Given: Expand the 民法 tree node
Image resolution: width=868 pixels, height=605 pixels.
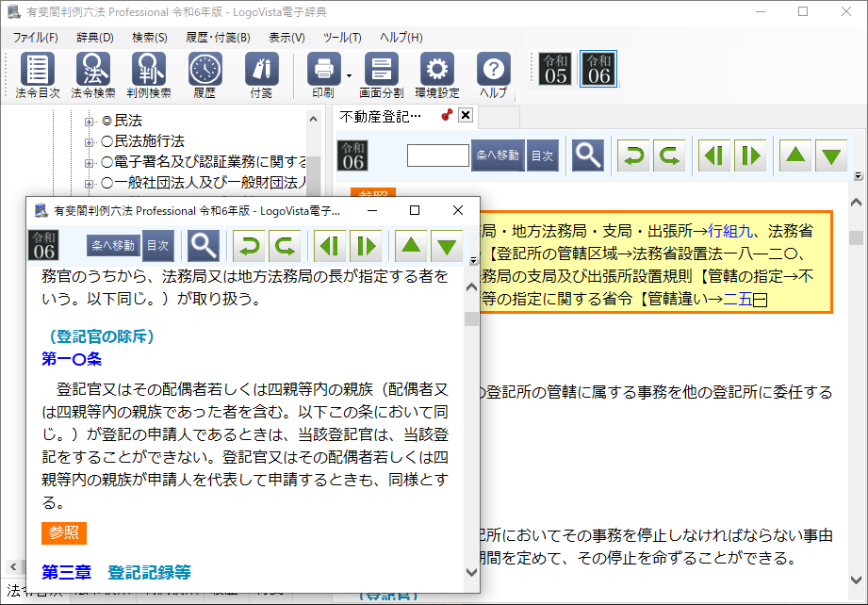Looking at the screenshot, I should [x=90, y=121].
